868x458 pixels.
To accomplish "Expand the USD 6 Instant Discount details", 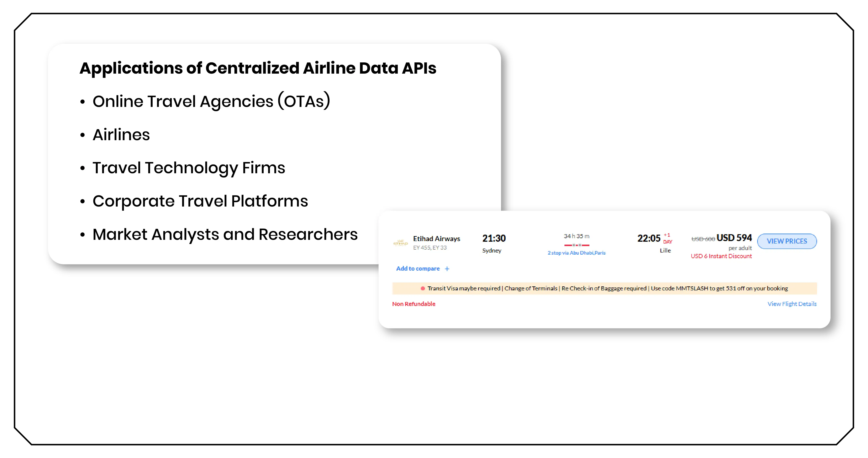I will coord(721,256).
